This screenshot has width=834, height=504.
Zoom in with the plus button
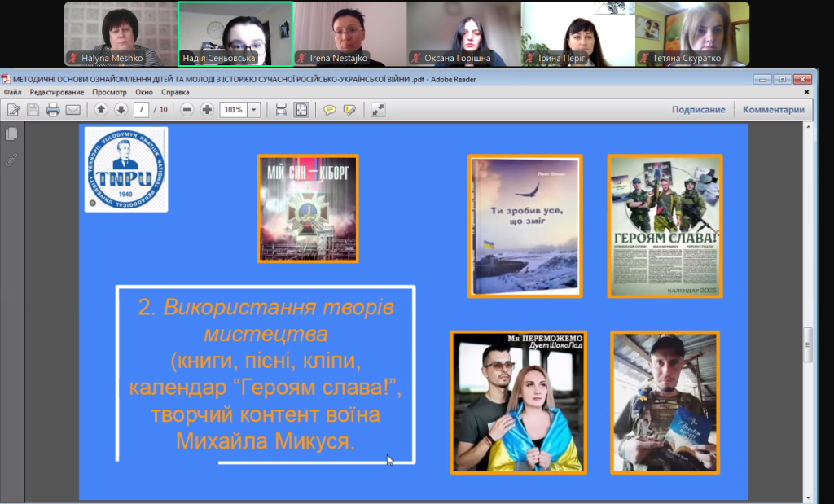[207, 110]
